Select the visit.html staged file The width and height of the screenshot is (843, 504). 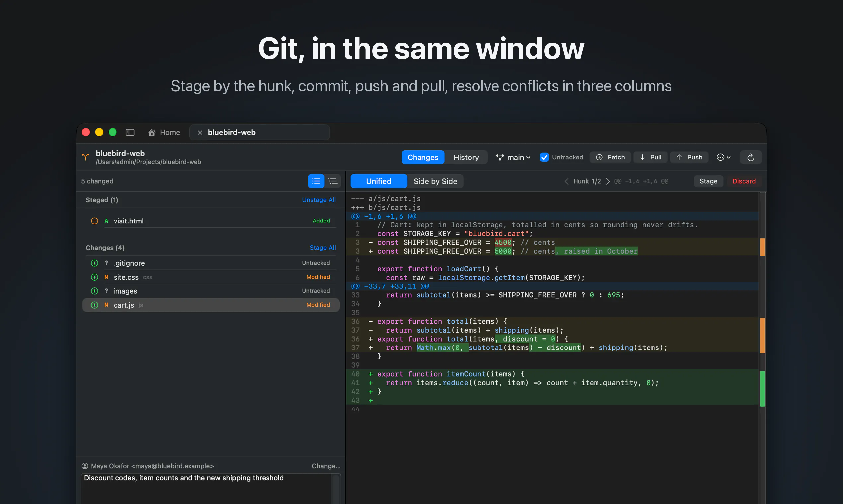[211, 221]
